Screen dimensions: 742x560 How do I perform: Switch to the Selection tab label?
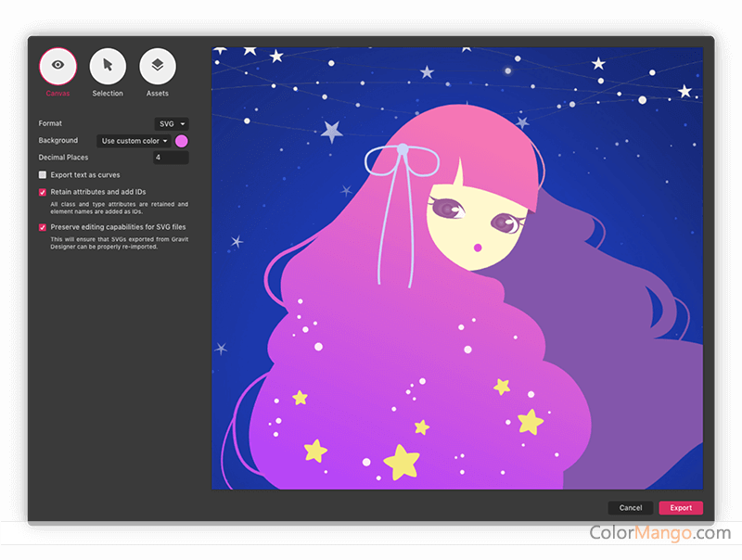point(108,94)
